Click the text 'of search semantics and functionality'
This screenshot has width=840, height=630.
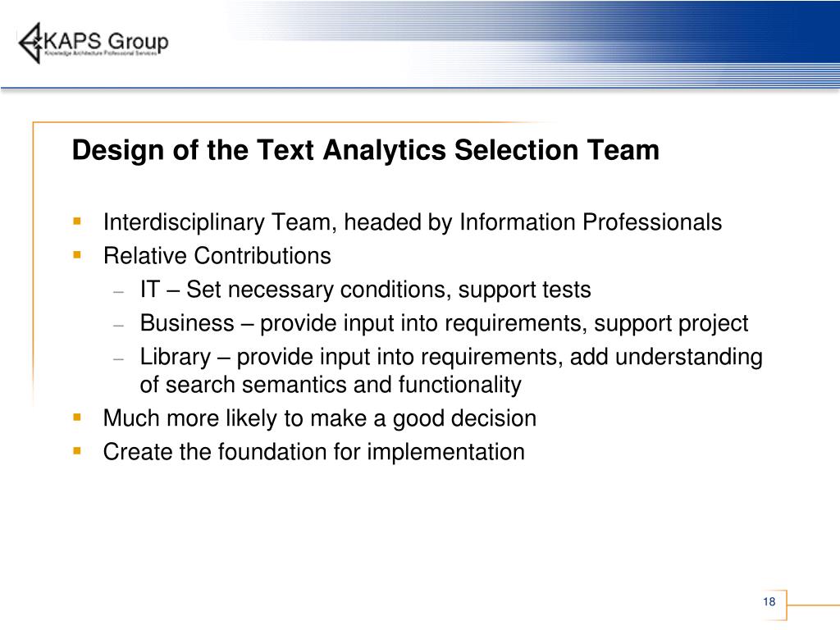(331, 385)
